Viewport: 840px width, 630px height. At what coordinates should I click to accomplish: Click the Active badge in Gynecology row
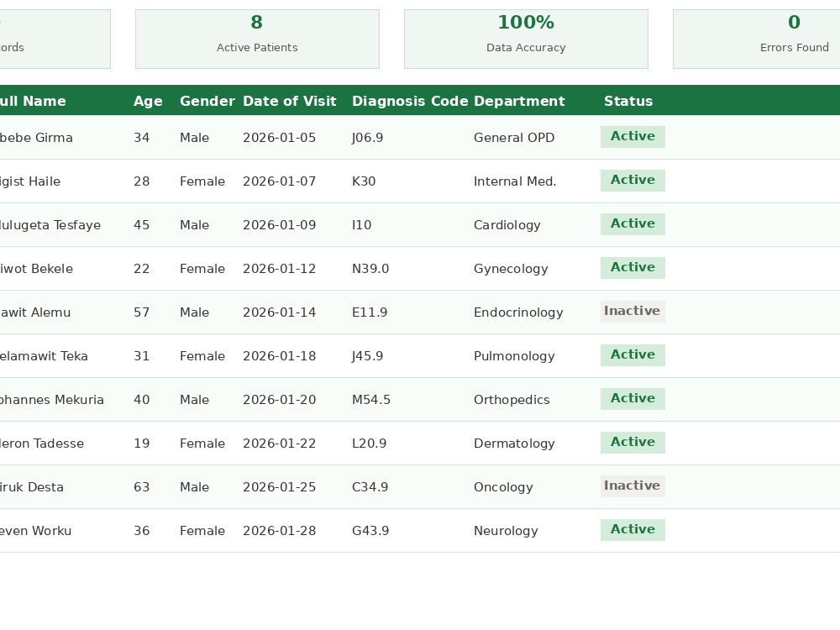633,268
